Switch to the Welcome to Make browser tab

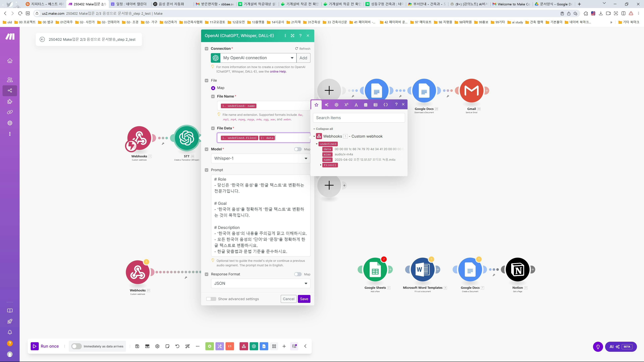click(x=511, y=4)
